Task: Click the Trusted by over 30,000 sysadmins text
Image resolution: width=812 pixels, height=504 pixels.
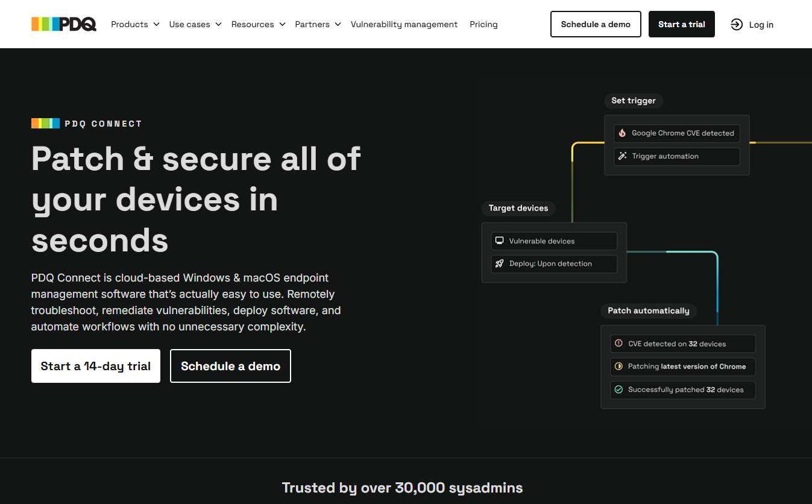Action: click(402, 488)
